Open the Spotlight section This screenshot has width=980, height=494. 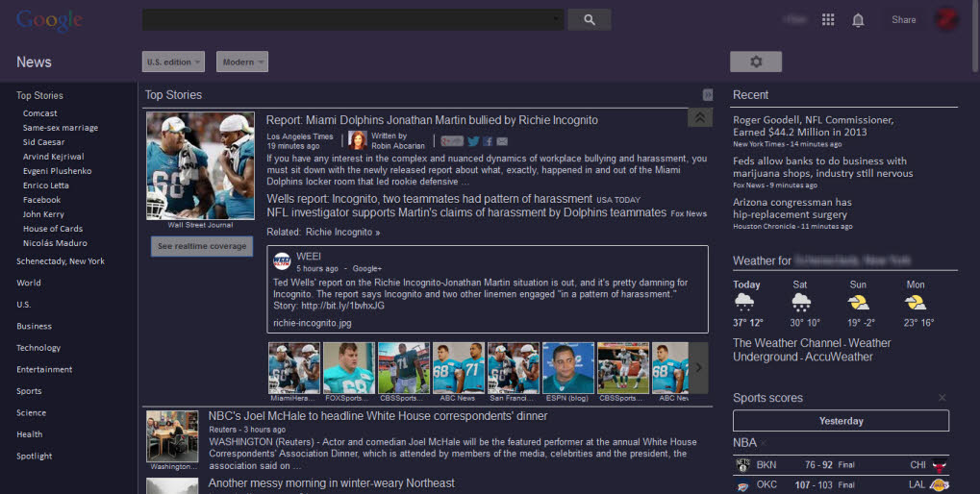pyautogui.click(x=35, y=456)
